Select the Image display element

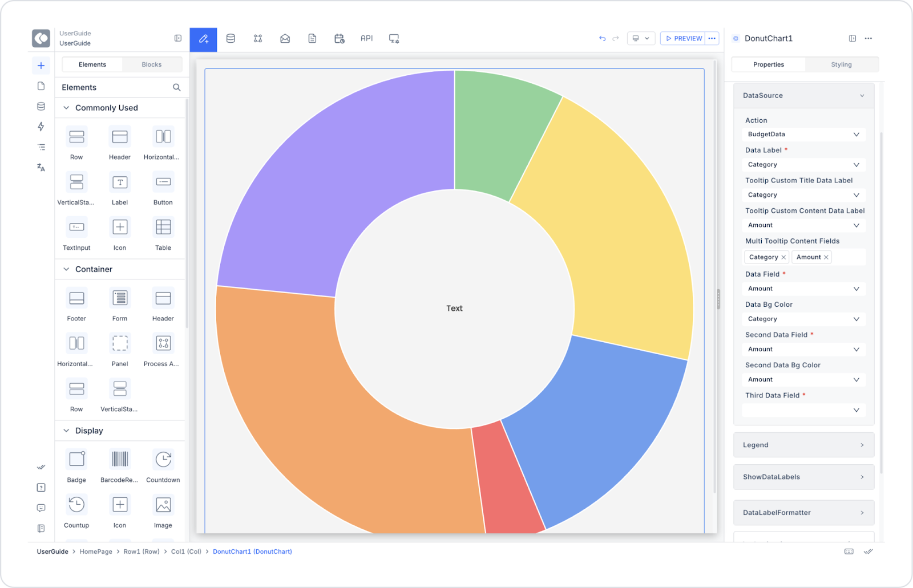point(163,512)
